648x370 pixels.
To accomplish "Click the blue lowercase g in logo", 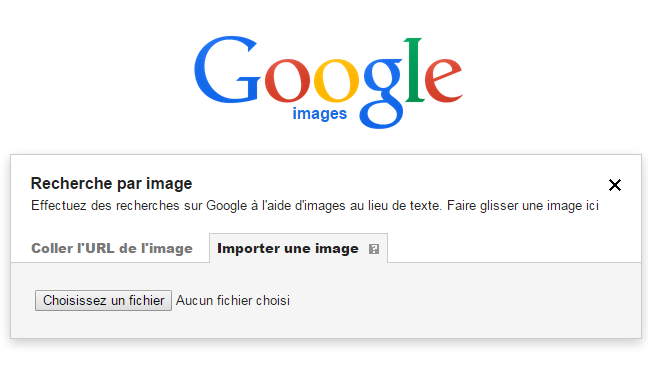I will pyautogui.click(x=382, y=94).
